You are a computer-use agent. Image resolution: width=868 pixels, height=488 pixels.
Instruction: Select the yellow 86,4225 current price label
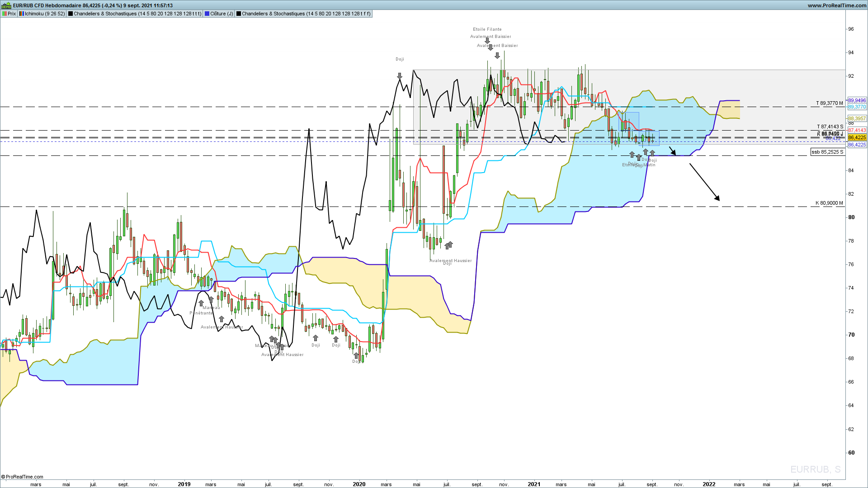857,137
